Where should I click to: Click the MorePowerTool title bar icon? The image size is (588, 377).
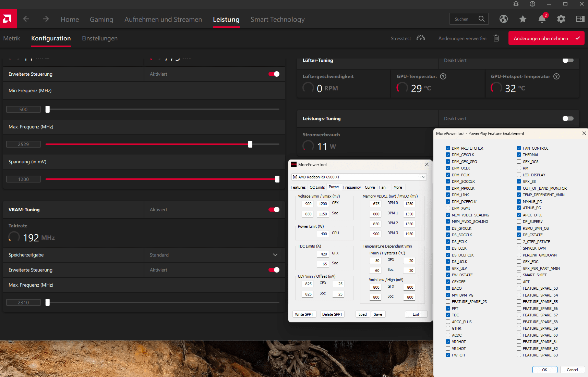294,164
